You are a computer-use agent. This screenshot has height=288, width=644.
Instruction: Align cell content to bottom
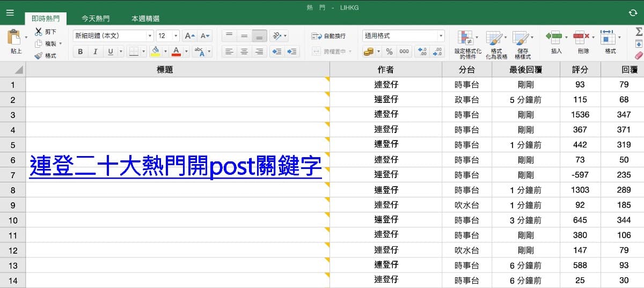tap(259, 36)
